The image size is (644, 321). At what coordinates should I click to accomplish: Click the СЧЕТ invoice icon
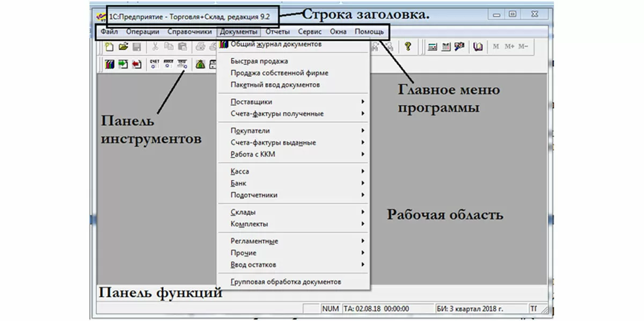(155, 64)
